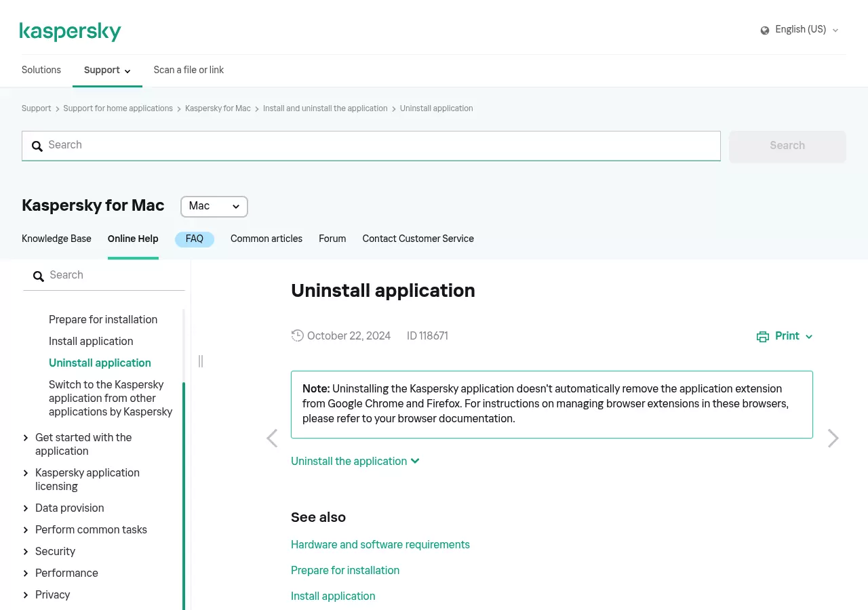Screen dimensions: 868x610
Task: Expand the Support menu
Action: pos(107,70)
